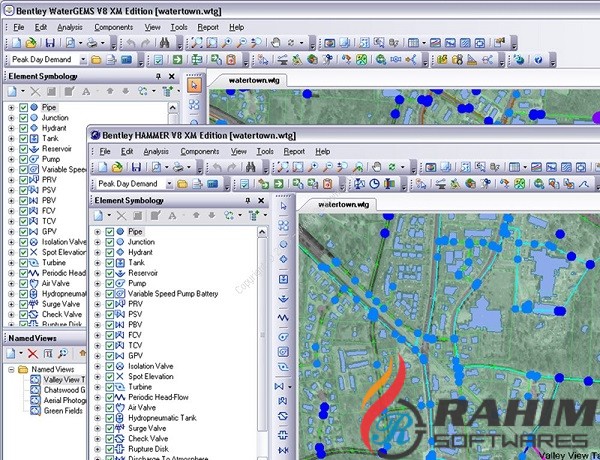Open Components menu in HAMMER window
600x460 pixels.
(200, 152)
